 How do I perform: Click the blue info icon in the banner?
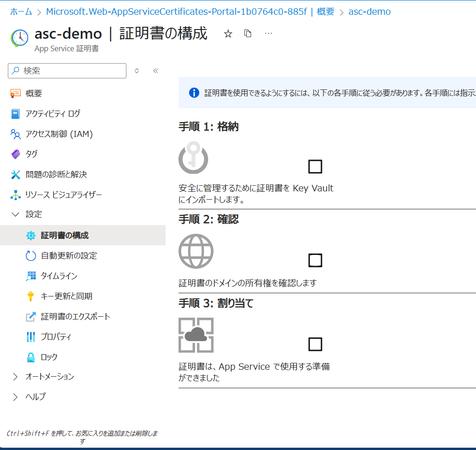194,93
